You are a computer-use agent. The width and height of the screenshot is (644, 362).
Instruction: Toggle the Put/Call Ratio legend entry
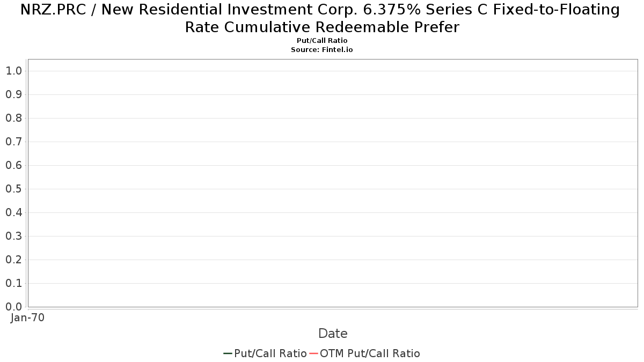point(265,353)
